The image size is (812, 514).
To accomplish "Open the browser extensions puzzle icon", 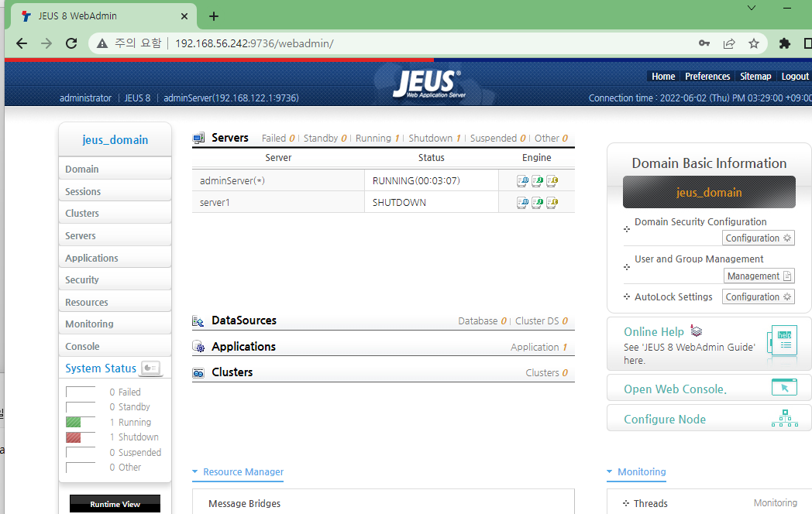I will (785, 43).
